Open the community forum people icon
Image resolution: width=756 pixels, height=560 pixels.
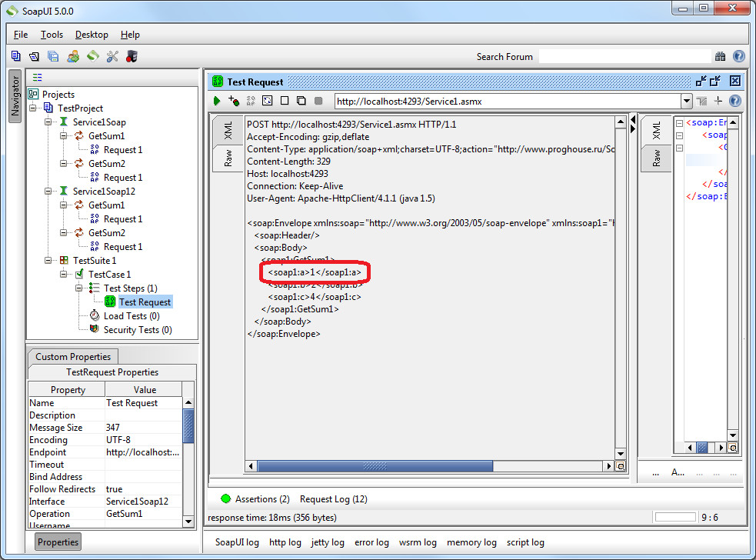73,56
